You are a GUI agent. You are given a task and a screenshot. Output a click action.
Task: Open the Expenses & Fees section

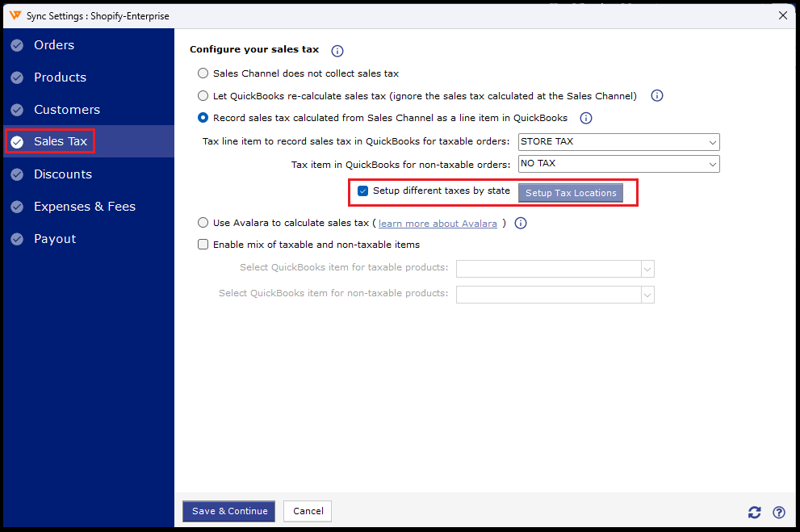click(84, 207)
